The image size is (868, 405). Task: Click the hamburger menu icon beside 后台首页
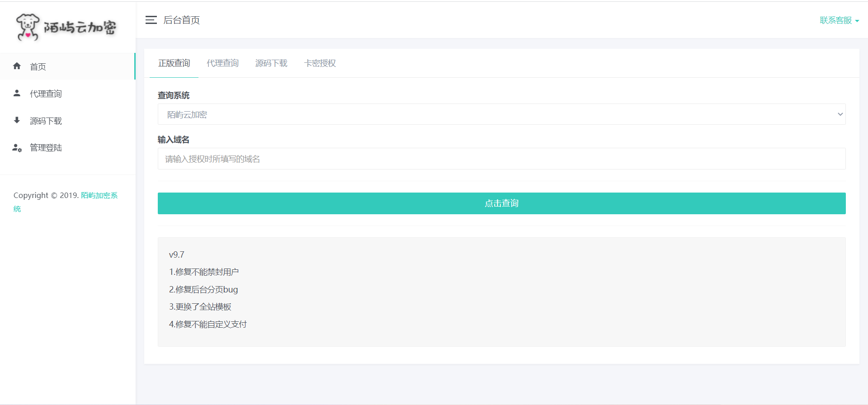coord(151,20)
